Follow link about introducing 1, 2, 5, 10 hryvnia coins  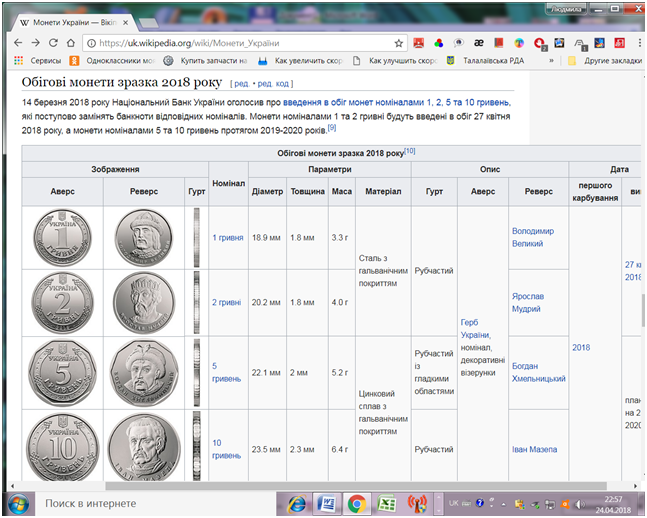click(397, 102)
